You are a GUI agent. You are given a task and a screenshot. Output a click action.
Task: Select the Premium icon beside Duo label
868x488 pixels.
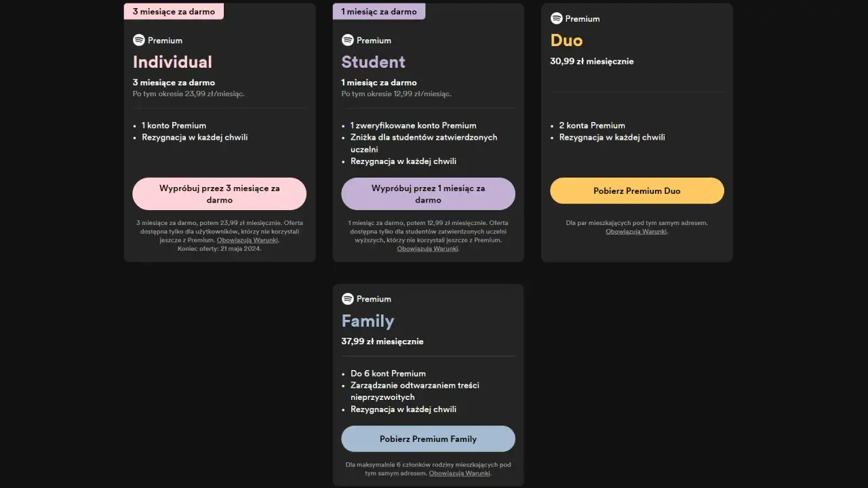(x=556, y=18)
